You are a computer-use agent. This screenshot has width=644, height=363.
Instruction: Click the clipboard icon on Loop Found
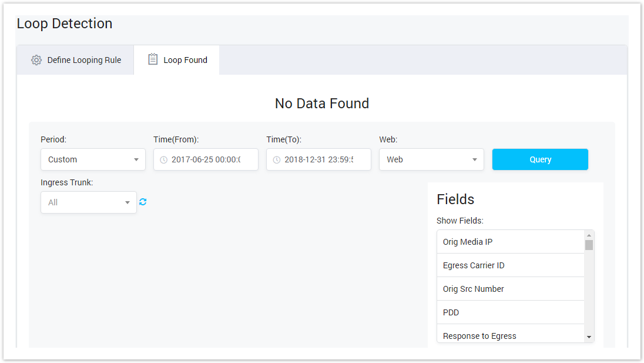tap(153, 59)
